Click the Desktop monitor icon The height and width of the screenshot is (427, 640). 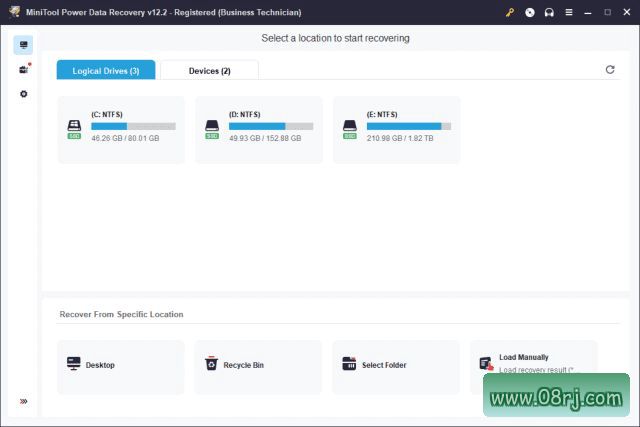[74, 363]
